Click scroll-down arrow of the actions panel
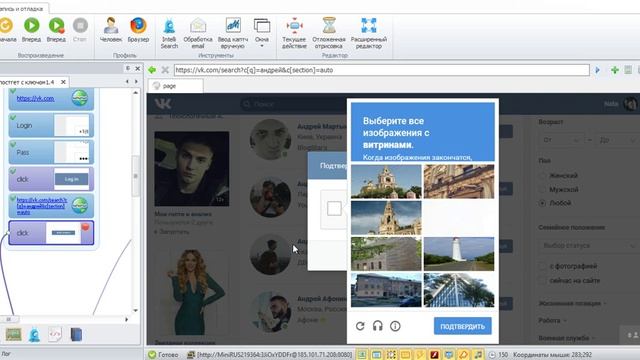This screenshot has height=360, width=640. 136,311
